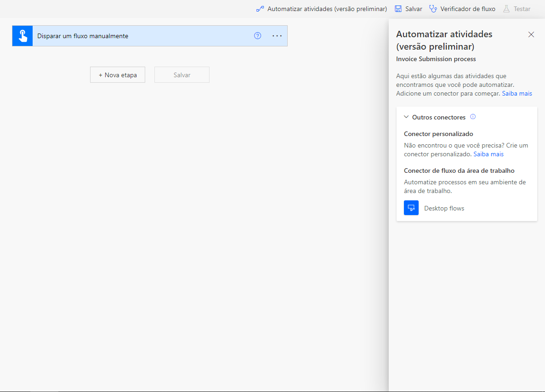The image size is (545, 392).
Task: Add a step with + Nova etapa
Action: [x=118, y=75]
